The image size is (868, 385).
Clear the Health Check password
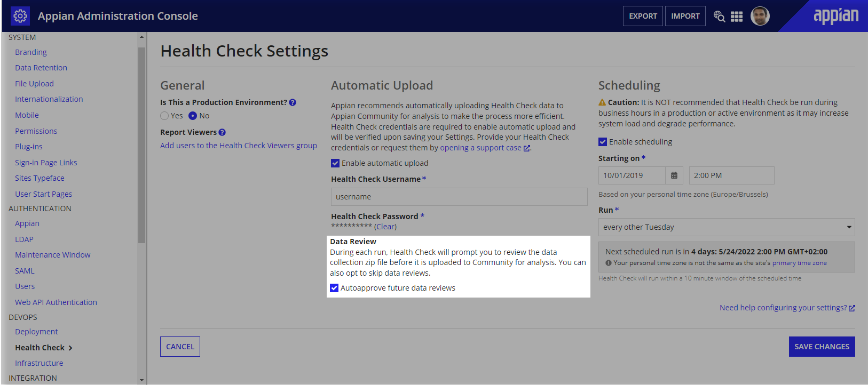(385, 227)
